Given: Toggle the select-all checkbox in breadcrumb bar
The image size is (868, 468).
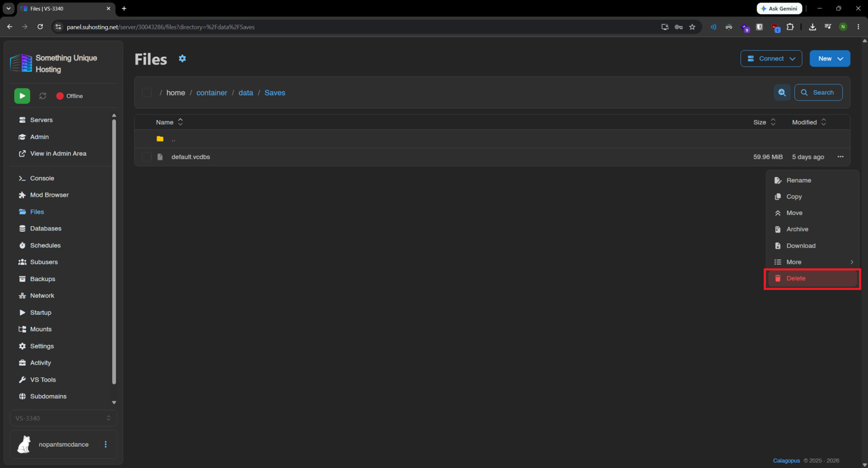Looking at the screenshot, I should coord(147,93).
